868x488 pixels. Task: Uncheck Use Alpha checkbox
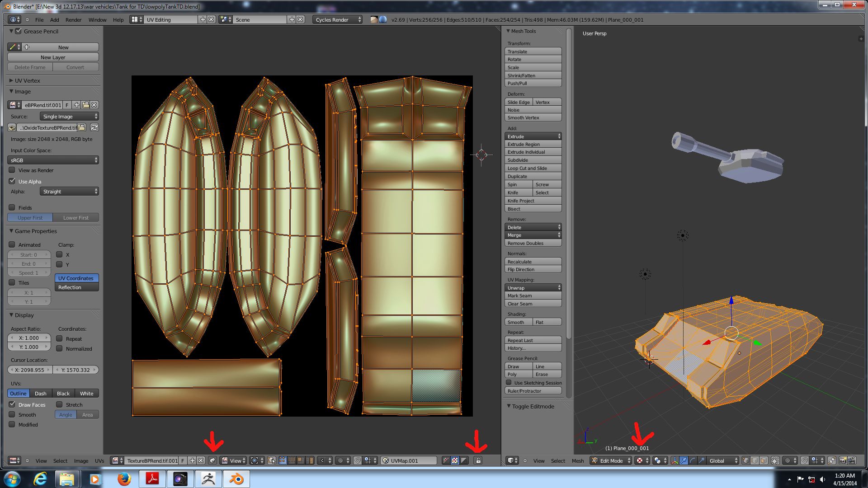tap(12, 181)
